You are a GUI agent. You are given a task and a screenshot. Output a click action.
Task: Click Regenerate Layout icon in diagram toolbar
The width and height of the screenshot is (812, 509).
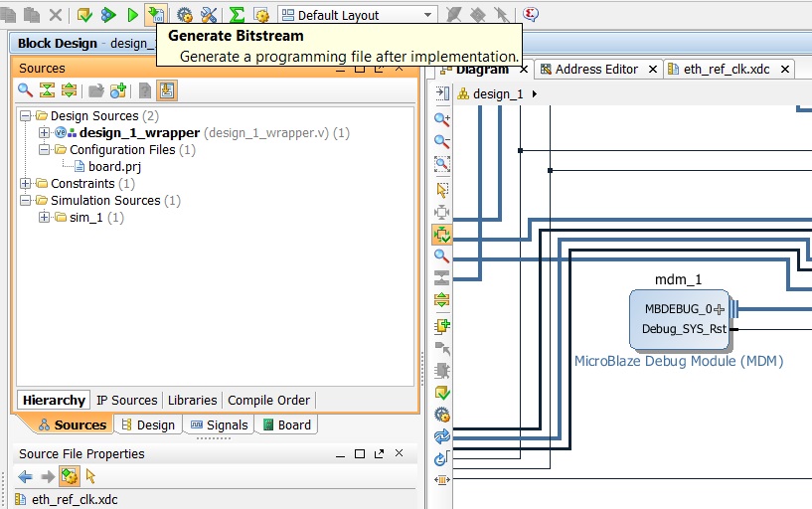click(x=441, y=437)
